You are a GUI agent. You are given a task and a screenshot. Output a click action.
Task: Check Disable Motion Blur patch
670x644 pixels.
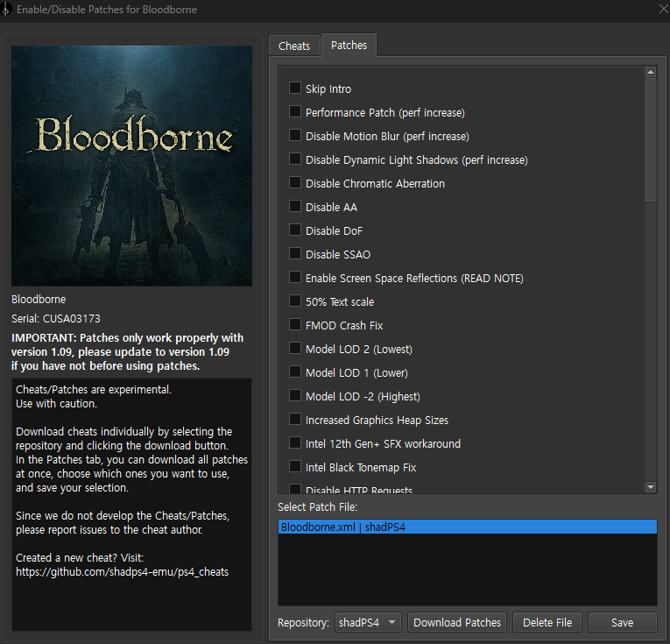[x=295, y=135]
